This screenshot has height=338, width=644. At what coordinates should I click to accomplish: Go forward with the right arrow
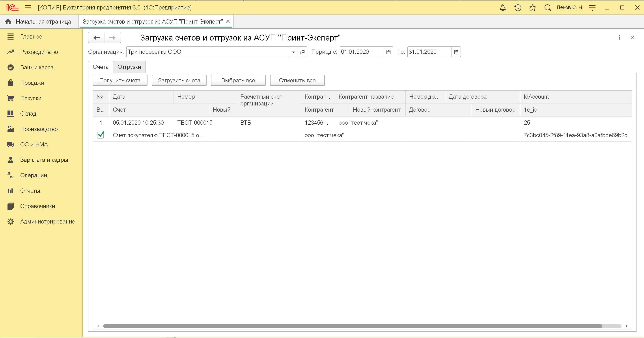(x=112, y=38)
